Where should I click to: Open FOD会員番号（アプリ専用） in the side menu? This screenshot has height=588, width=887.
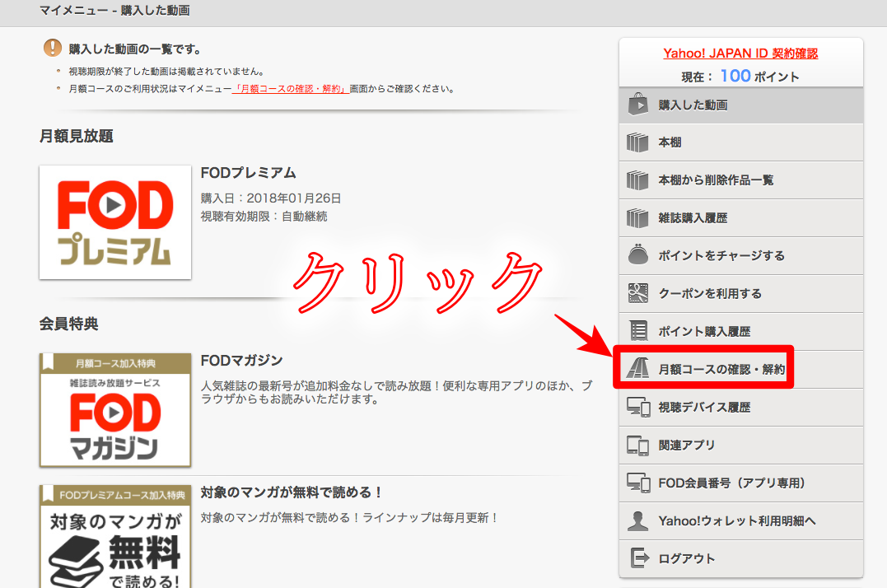pos(741,483)
